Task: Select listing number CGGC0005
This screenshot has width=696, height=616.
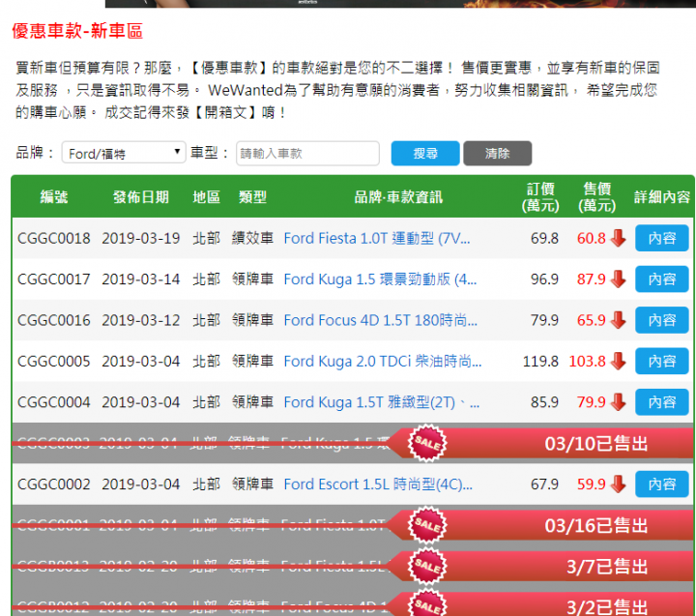Action: click(54, 362)
